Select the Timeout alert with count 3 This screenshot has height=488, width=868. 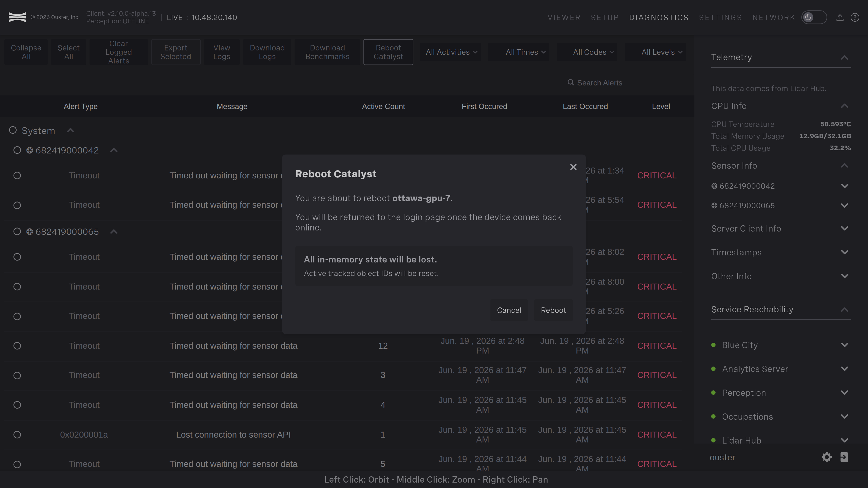coord(17,375)
